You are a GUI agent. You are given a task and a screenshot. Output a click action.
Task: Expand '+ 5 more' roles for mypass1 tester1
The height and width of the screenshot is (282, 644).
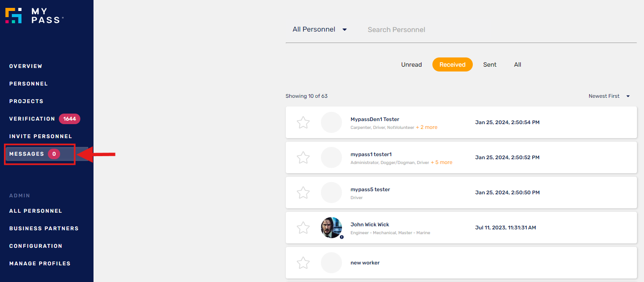[441, 162]
